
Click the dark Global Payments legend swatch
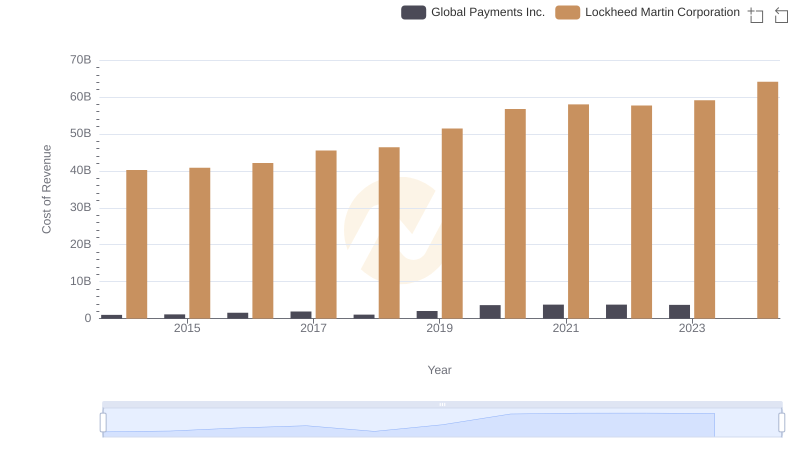click(413, 12)
